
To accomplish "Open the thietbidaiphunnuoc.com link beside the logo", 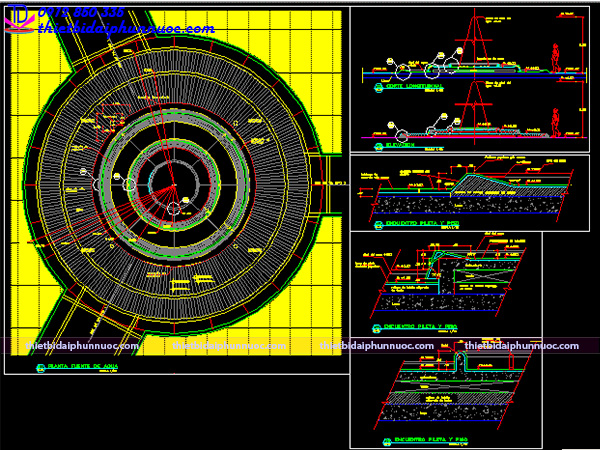I will coord(125,29).
